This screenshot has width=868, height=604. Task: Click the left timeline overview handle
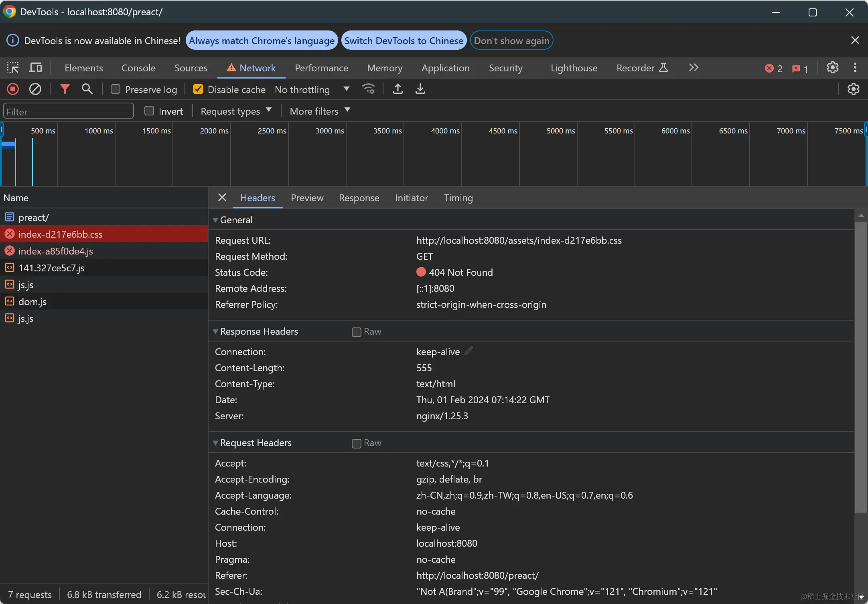coord(2,130)
